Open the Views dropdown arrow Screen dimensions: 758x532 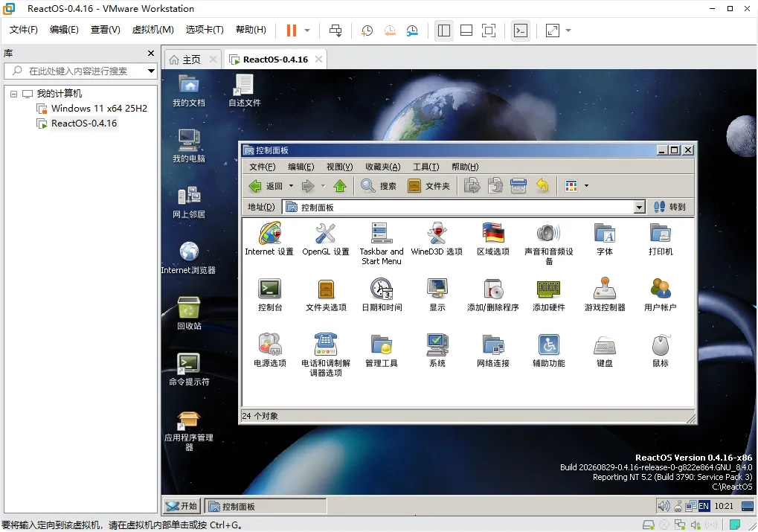click(586, 186)
